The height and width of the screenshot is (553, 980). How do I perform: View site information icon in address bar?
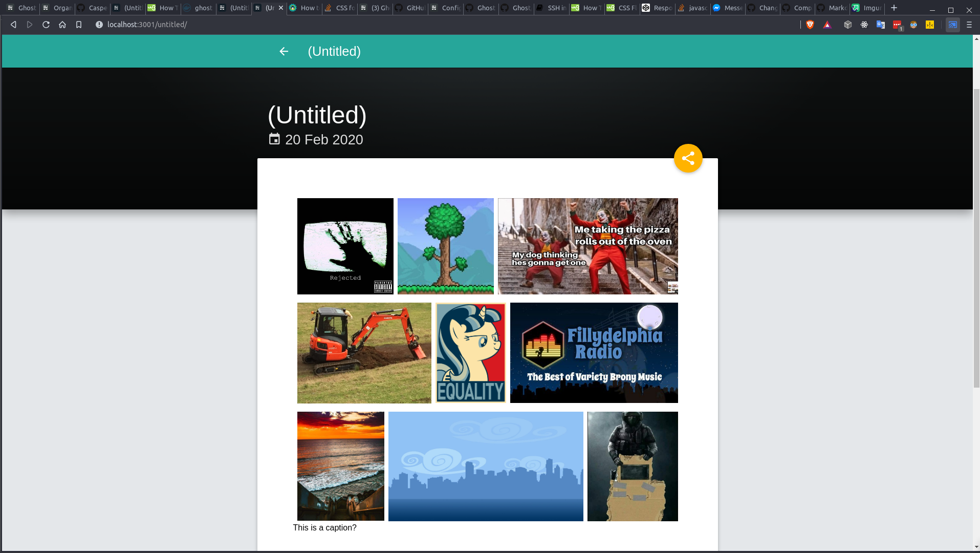[99, 25]
